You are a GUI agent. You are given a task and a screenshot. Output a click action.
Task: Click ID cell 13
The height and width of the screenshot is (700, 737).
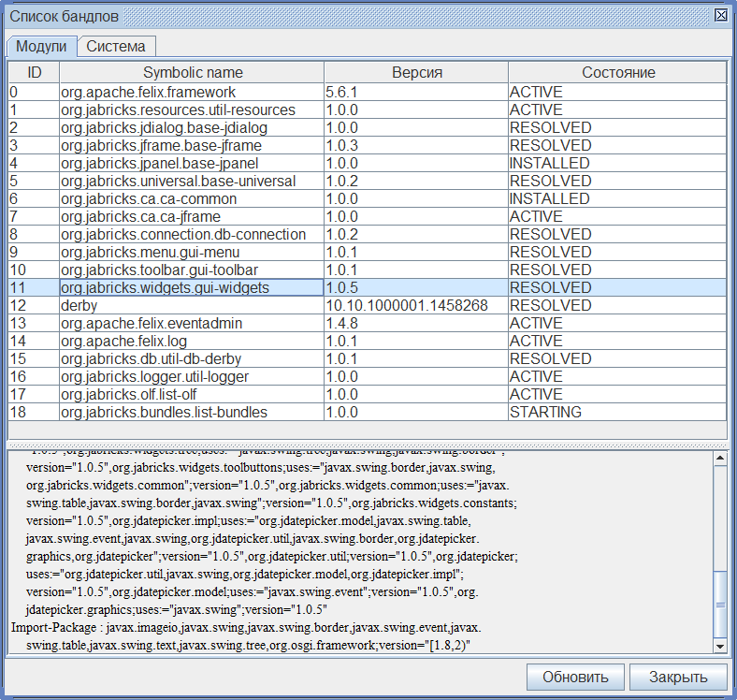[34, 323]
